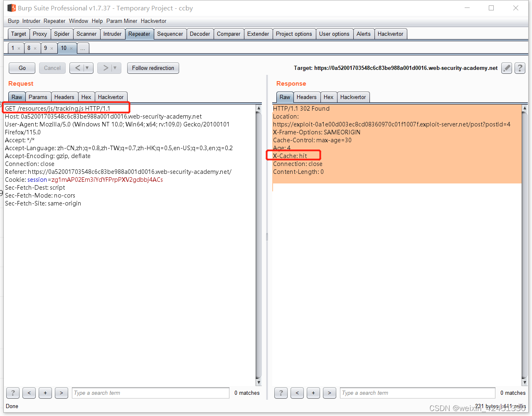Open the Hackvertor tool tab
The width and height of the screenshot is (532, 416).
(390, 34)
